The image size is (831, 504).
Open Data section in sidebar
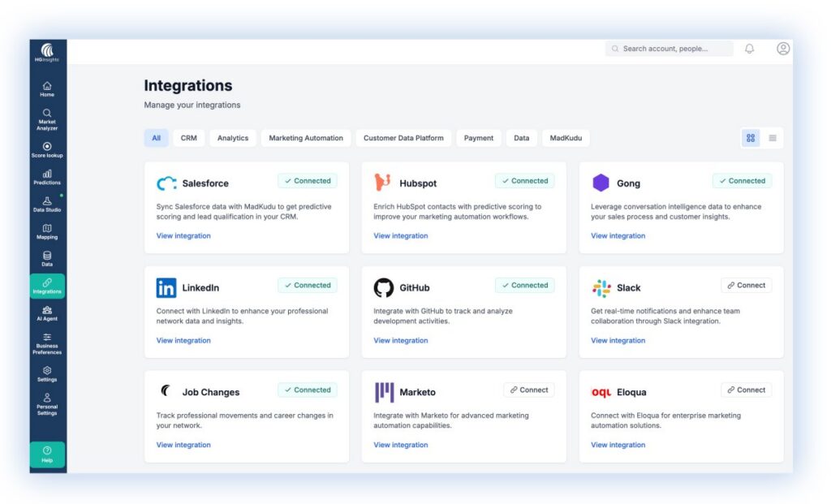[x=47, y=259]
